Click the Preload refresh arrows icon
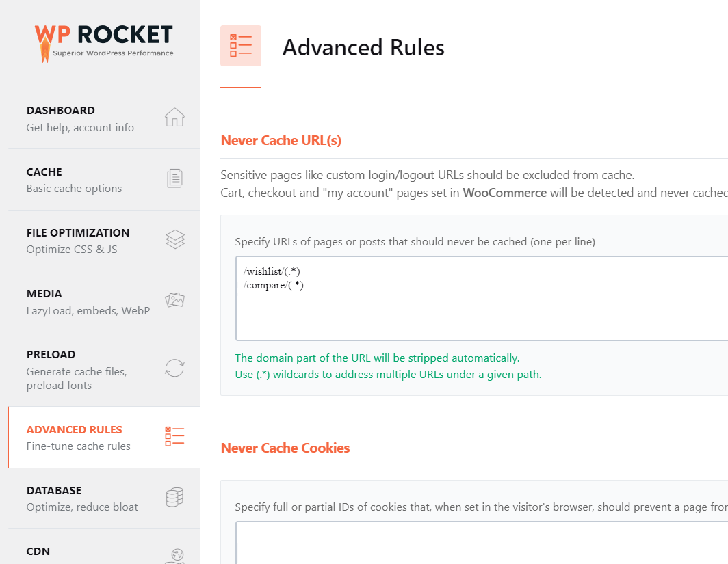Image resolution: width=728 pixels, height=564 pixels. coord(174,368)
